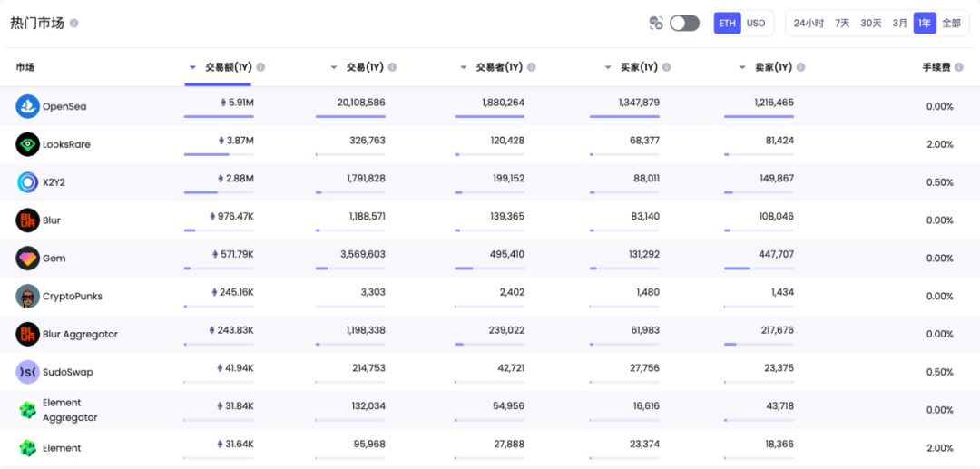Sort by 买家(1Y) column arrow
The image size is (980, 469).
tap(607, 67)
